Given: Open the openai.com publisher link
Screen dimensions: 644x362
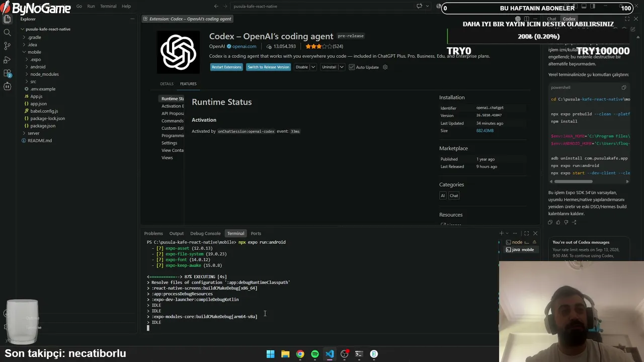Looking at the screenshot, I should (244, 46).
